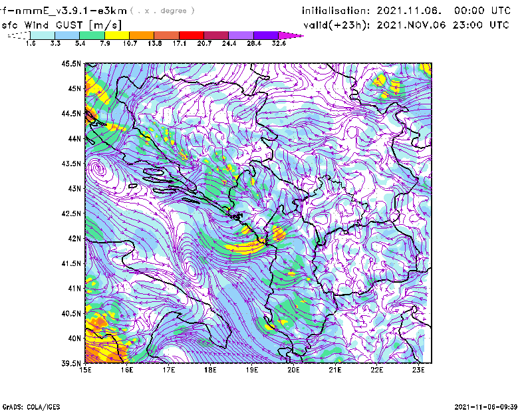
Task: Click the yellow gust band near 42N 19E
Action: coord(245,247)
